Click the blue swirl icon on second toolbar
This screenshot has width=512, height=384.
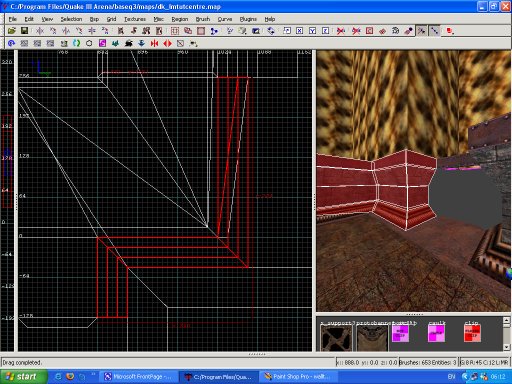11,43
